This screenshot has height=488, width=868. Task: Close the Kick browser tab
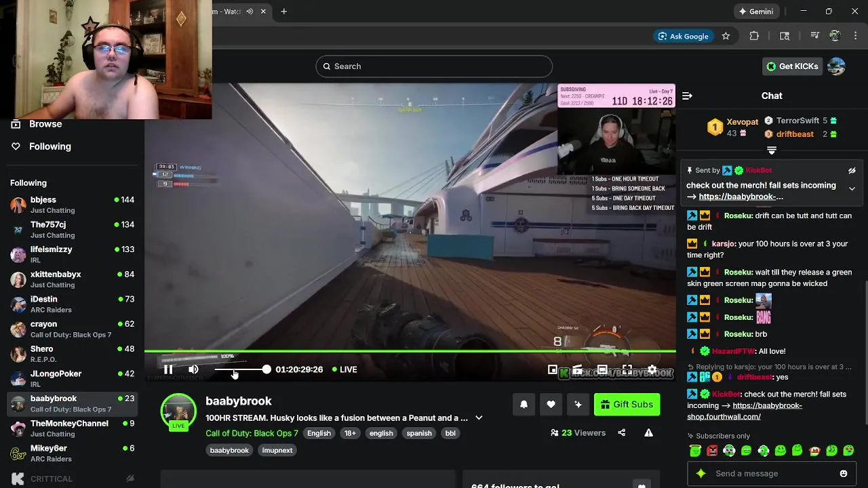263,12
